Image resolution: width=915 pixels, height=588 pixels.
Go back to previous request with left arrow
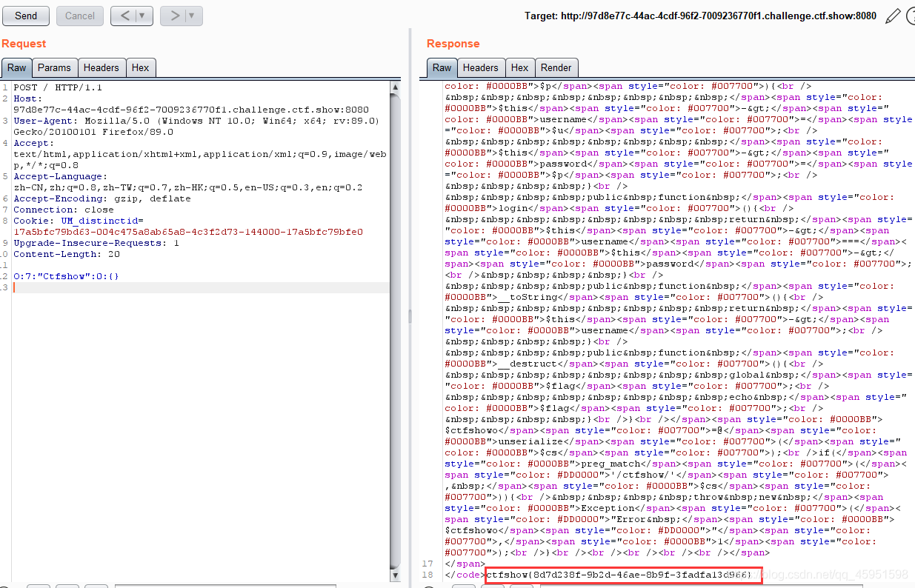124,16
